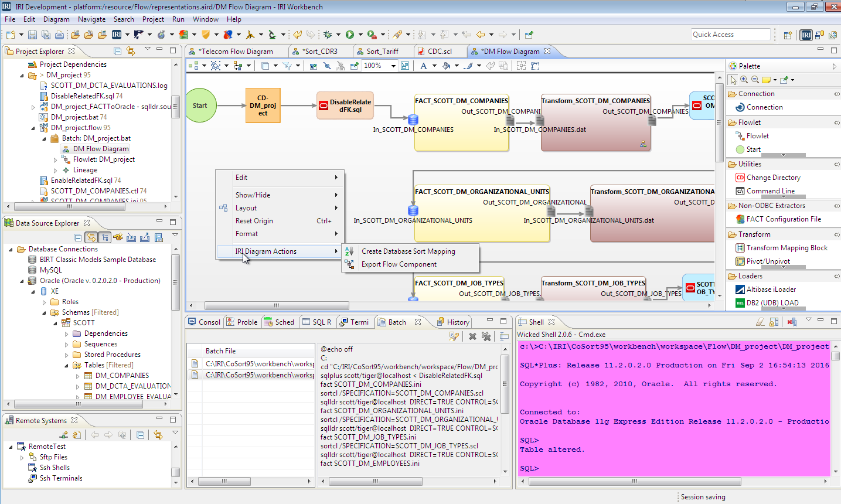Click the IRI perspective button near Quick Access
This screenshot has width=841, height=504.
click(806, 35)
